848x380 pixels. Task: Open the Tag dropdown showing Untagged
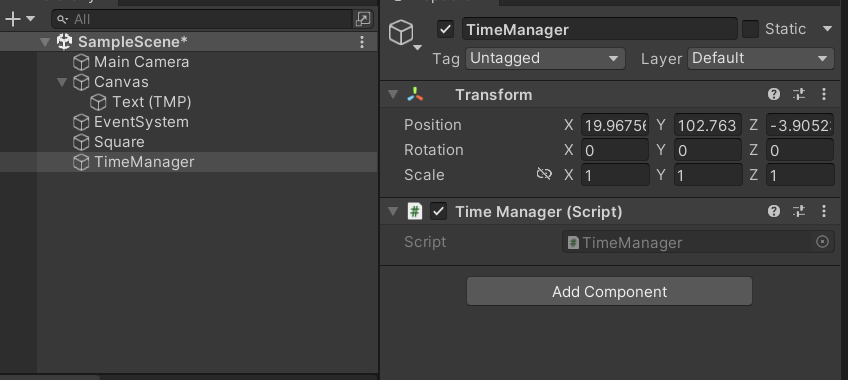(545, 58)
